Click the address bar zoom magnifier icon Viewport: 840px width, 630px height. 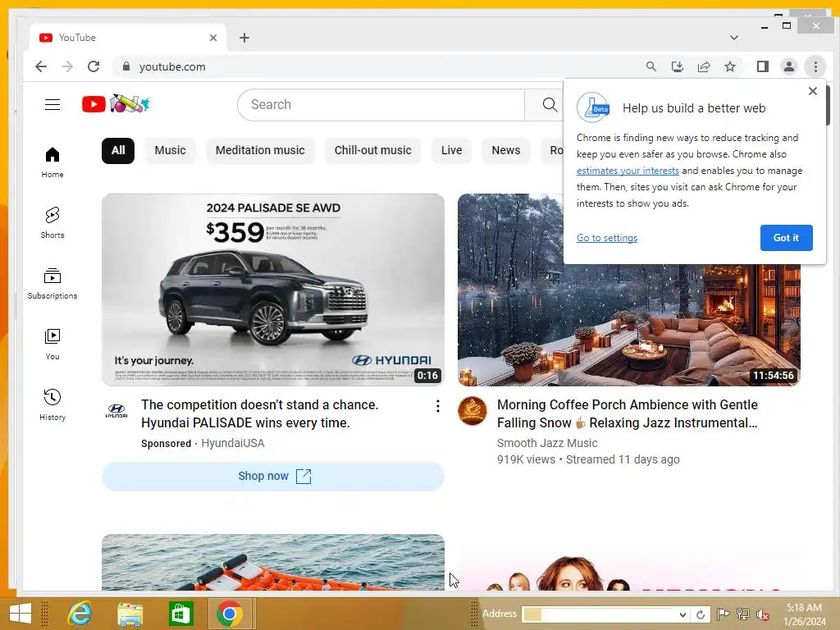click(651, 66)
